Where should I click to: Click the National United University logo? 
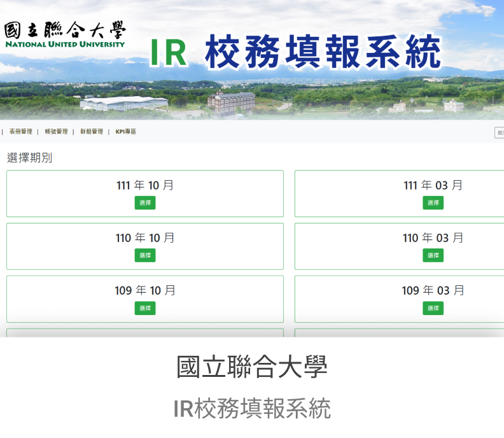pyautogui.click(x=65, y=35)
